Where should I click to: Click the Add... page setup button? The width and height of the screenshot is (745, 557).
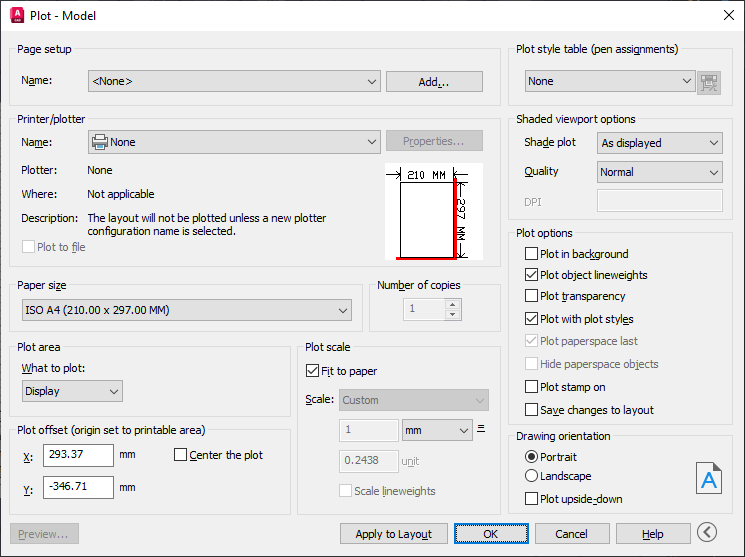pyautogui.click(x=434, y=82)
